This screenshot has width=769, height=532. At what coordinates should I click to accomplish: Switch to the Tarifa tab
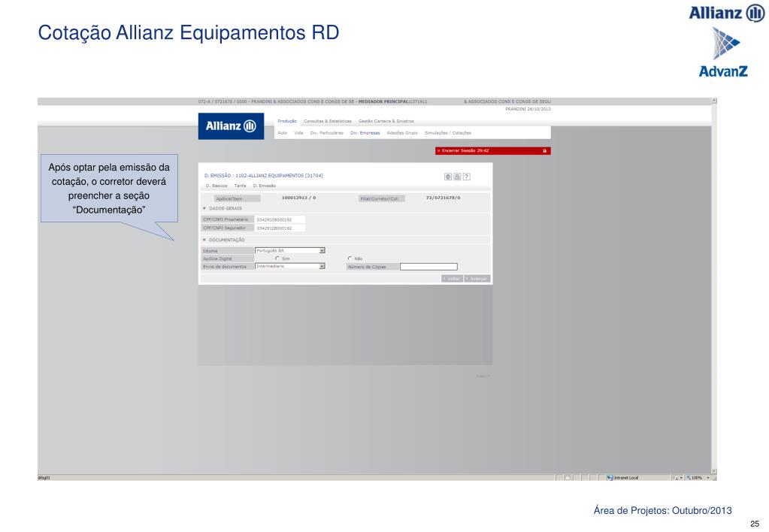(241, 186)
